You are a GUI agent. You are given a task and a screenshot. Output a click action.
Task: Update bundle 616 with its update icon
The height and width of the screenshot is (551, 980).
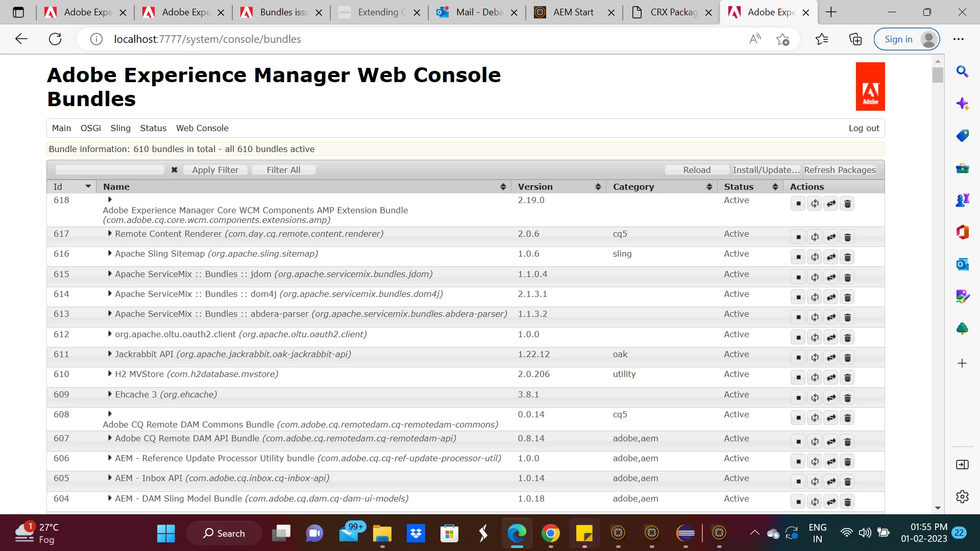831,257
